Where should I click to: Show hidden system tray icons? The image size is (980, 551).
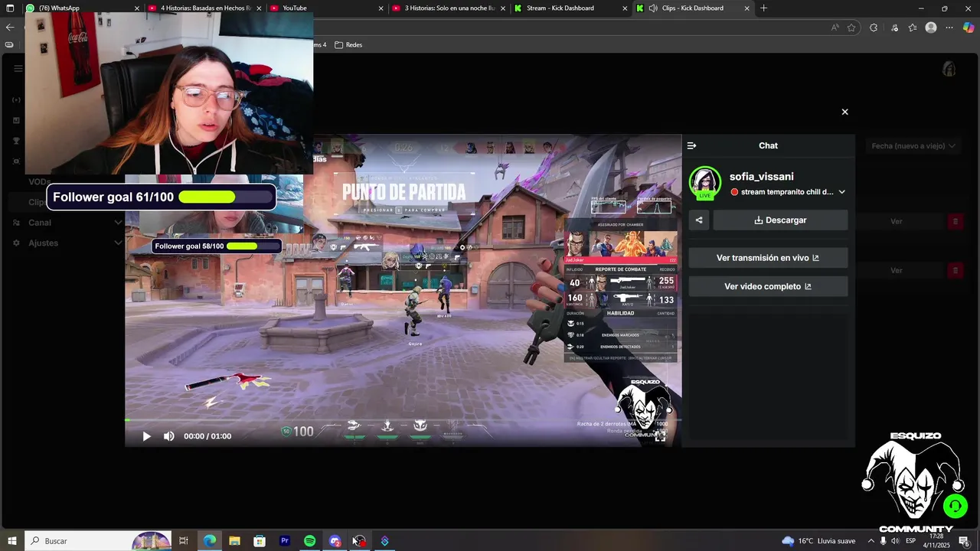871,541
